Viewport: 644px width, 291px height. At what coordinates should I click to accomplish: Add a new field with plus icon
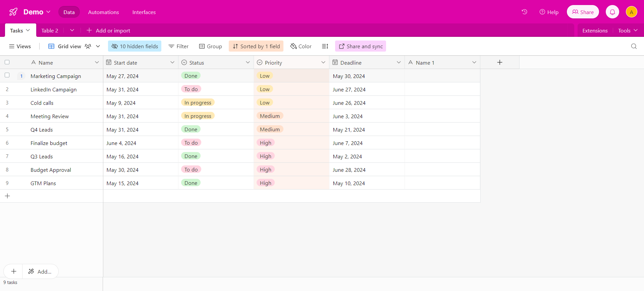click(500, 62)
